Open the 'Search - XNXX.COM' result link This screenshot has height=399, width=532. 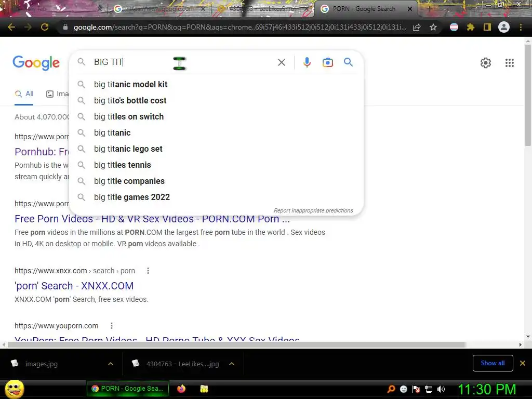(x=74, y=286)
